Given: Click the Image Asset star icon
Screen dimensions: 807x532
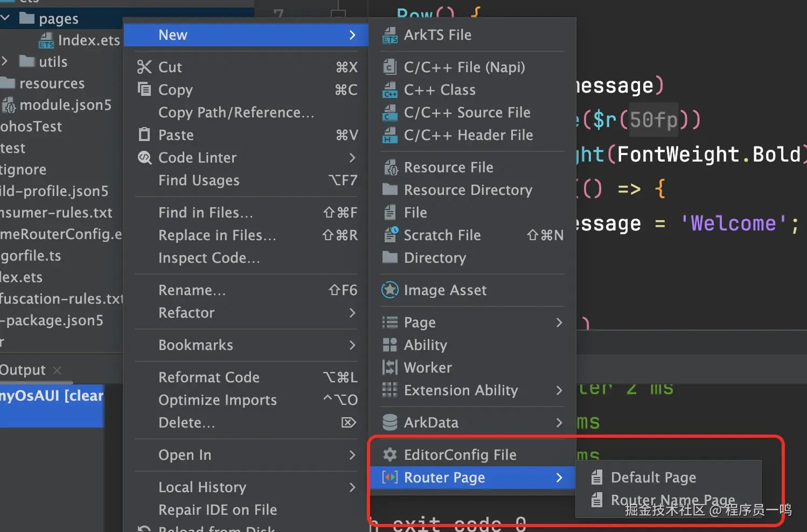Looking at the screenshot, I should pyautogui.click(x=390, y=290).
